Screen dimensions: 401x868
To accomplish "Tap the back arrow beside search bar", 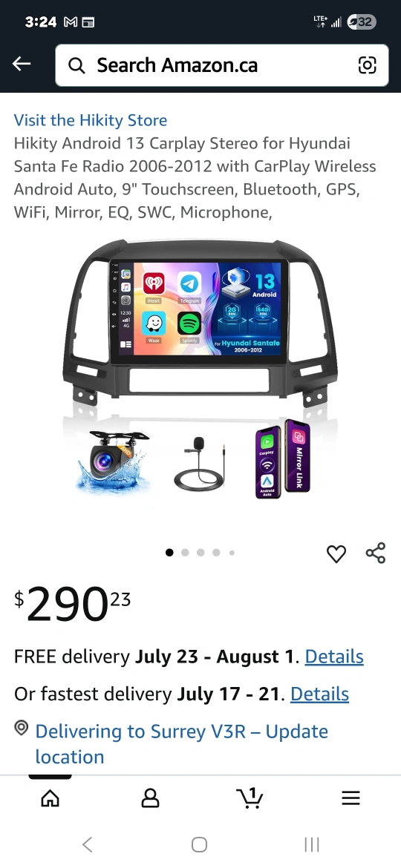I will tap(22, 65).
